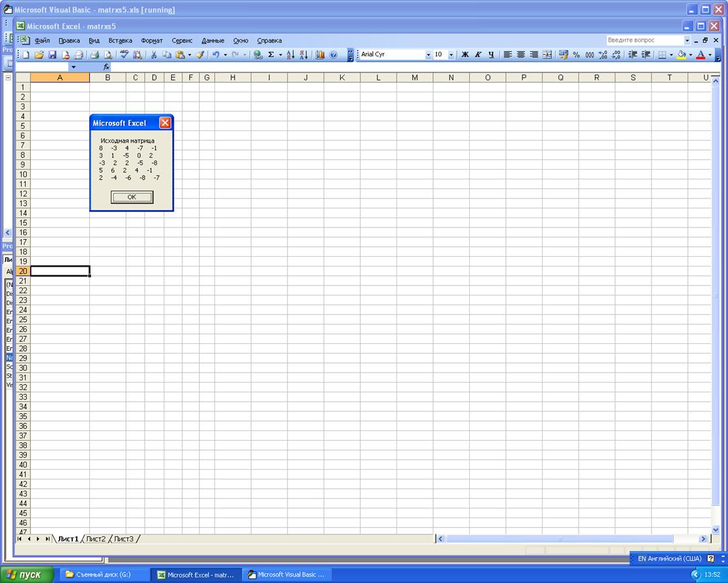Image resolution: width=728 pixels, height=583 pixels.
Task: Toggle italic (К) formatting
Action: tap(478, 55)
